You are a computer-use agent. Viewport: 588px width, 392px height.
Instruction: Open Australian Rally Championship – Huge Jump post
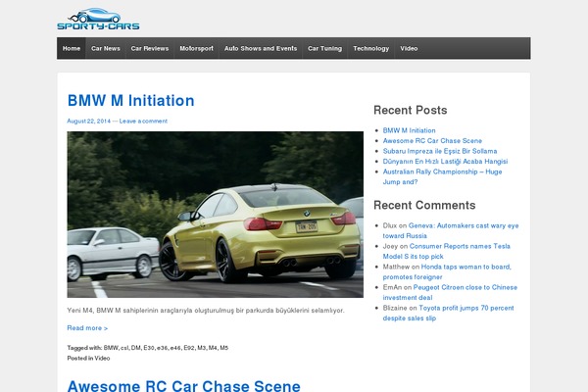pos(443,176)
